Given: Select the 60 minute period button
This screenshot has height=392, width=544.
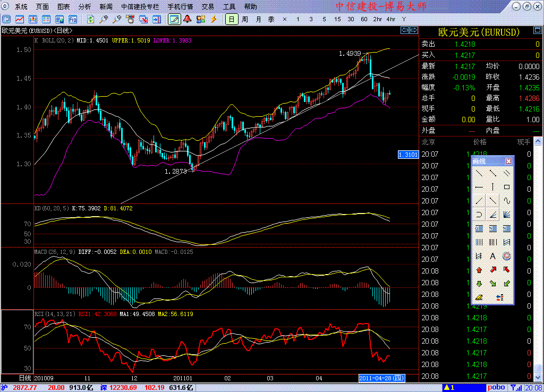Looking at the screenshot, I should pos(364,20).
